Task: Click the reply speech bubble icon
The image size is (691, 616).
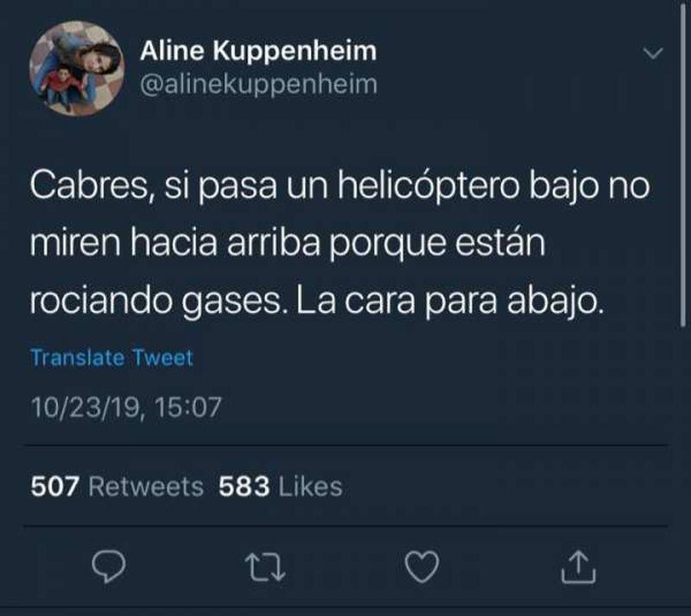Action: pyautogui.click(x=109, y=566)
